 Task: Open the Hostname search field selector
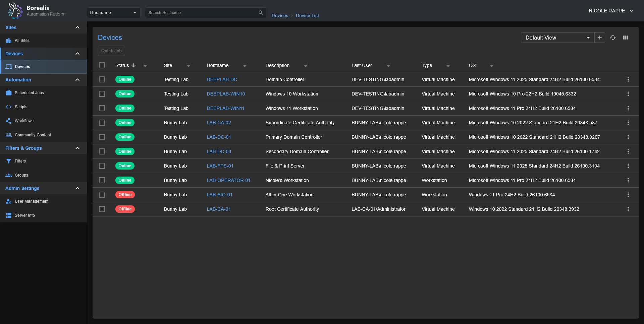click(113, 12)
